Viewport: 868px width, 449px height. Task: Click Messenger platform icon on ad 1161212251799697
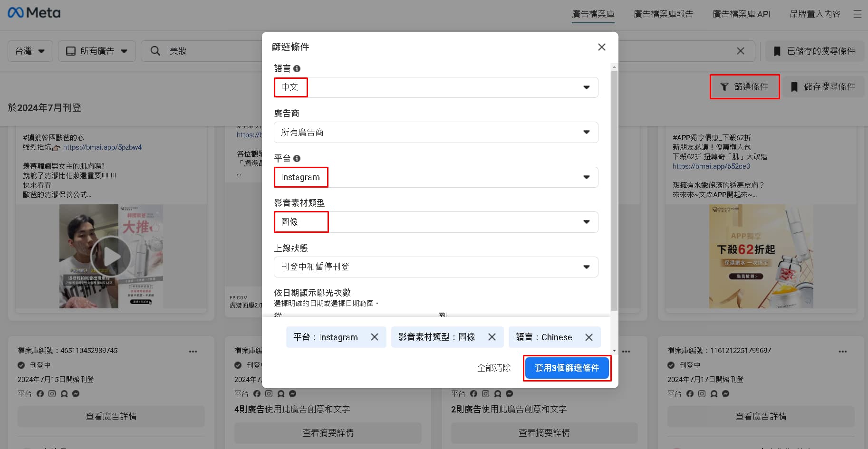click(x=726, y=393)
